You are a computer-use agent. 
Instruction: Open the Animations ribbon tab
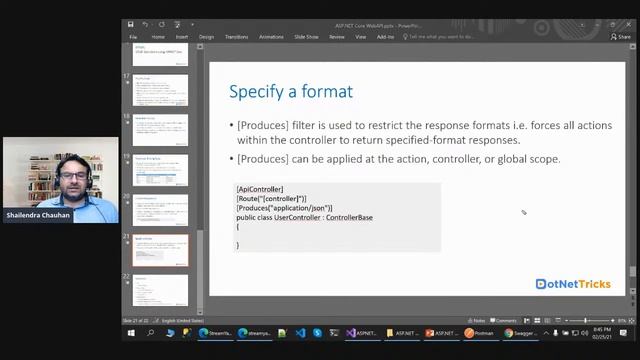pyautogui.click(x=271, y=37)
